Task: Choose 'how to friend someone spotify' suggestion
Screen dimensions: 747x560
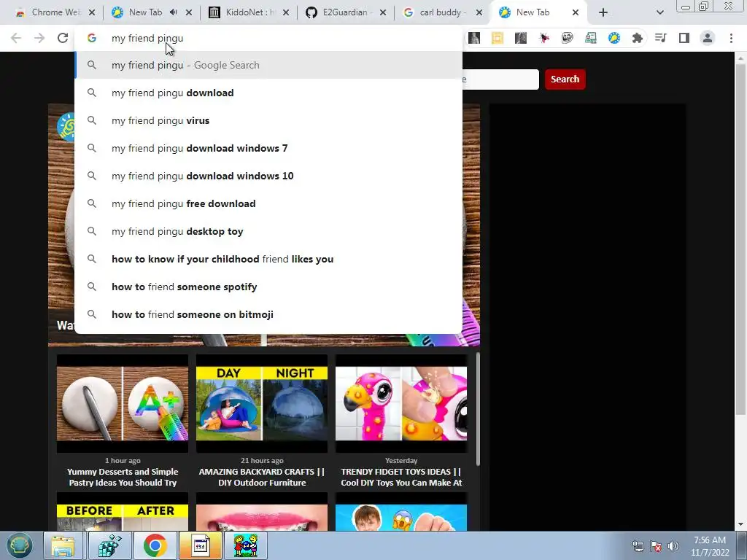Action: 268,287
